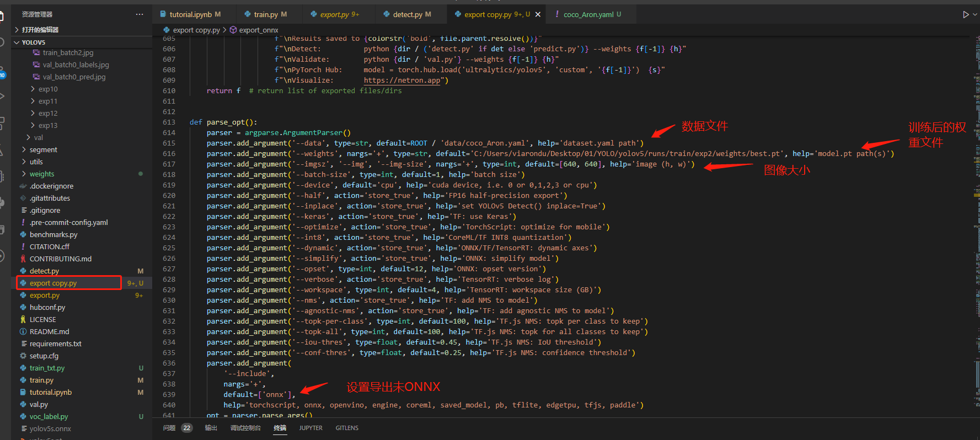Click export copy.py in the breadcrumb

point(196,30)
